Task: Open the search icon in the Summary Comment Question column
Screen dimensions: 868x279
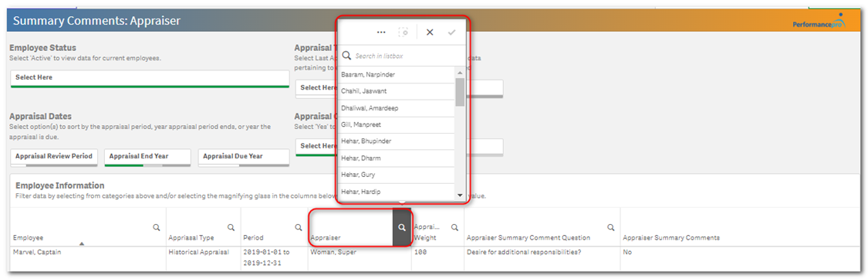Action: tap(611, 227)
